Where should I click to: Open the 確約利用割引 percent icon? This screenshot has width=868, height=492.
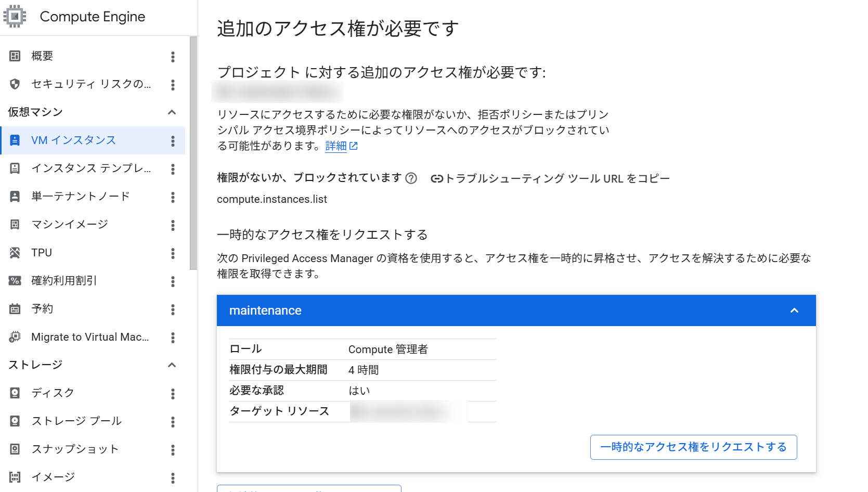[x=14, y=280]
